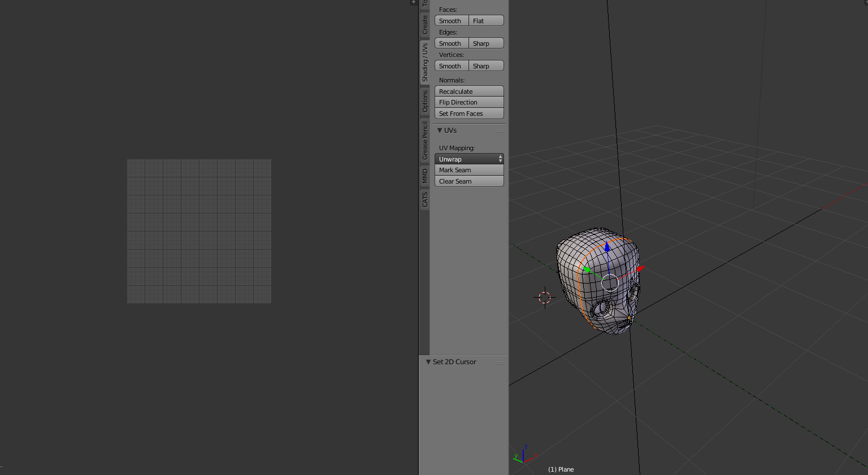Recalculate the normals
868x475 pixels.
(469, 91)
